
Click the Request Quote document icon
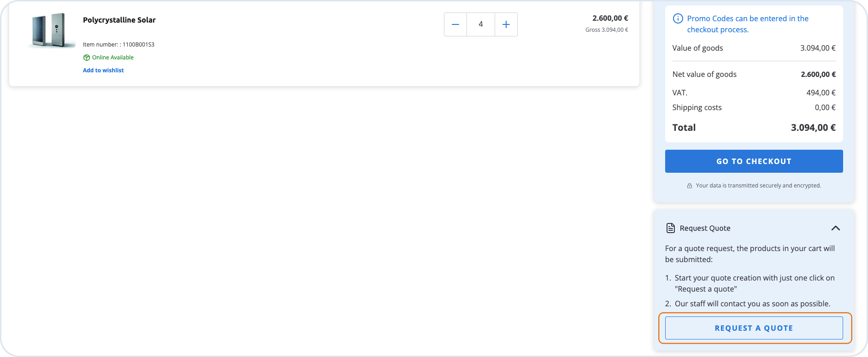point(671,228)
